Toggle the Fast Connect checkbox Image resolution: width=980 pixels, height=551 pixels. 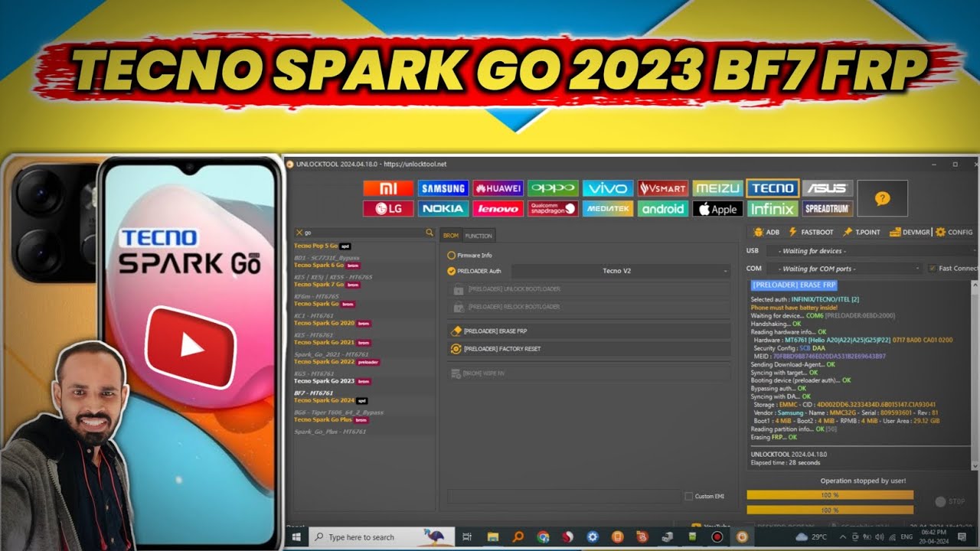(x=932, y=269)
